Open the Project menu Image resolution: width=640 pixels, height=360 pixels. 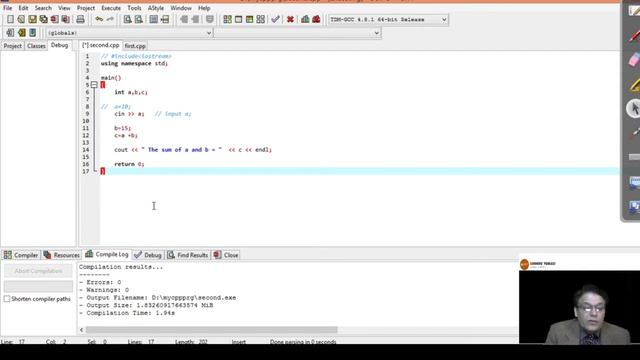[86, 8]
